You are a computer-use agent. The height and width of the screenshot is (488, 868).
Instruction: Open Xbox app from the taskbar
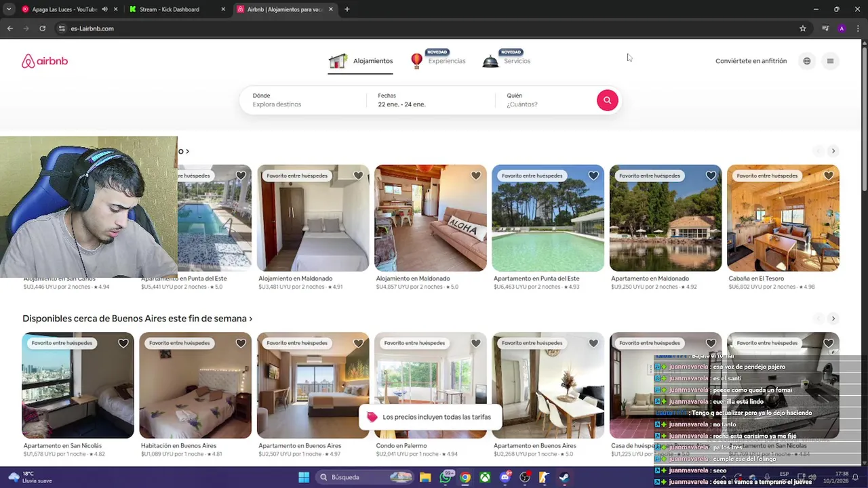[485, 477]
